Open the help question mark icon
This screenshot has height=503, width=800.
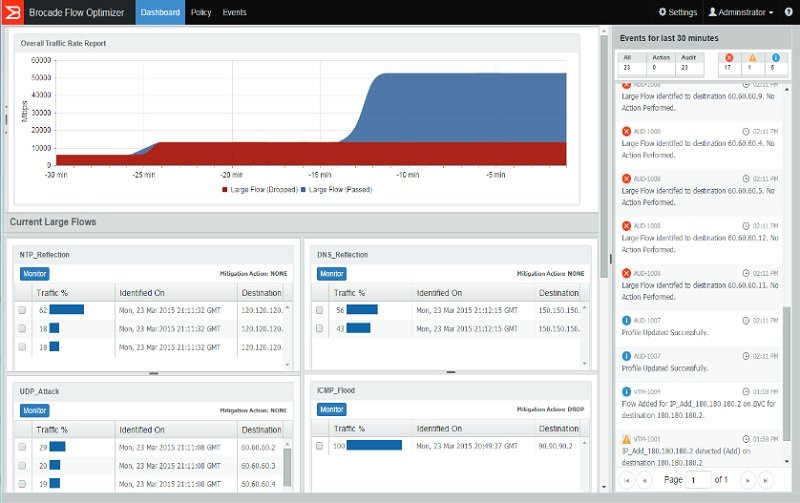pyautogui.click(x=788, y=12)
